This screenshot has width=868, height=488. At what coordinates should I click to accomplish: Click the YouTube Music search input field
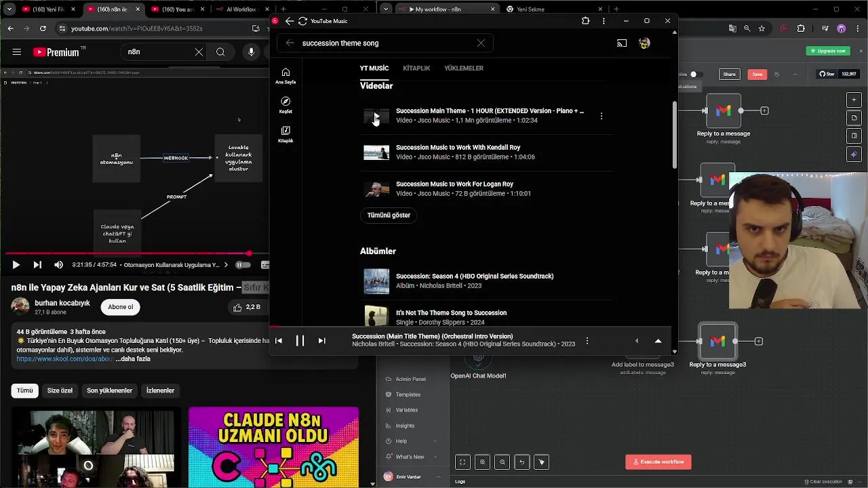point(387,43)
